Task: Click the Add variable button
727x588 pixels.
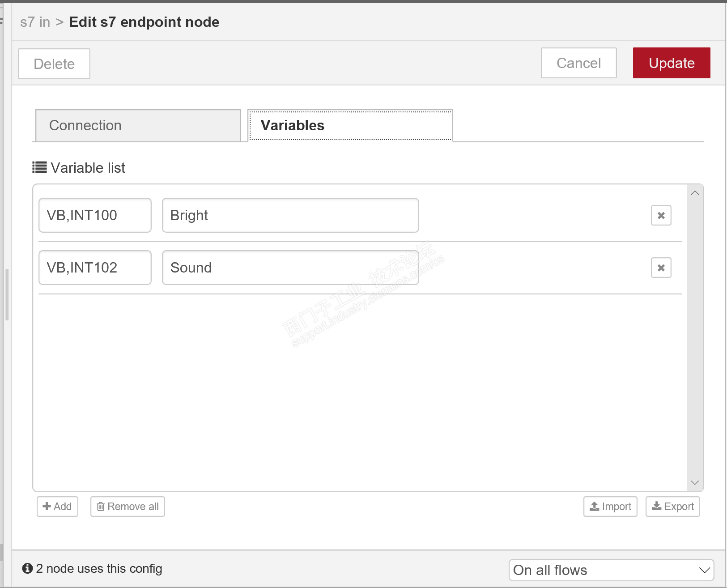Action: 57,507
